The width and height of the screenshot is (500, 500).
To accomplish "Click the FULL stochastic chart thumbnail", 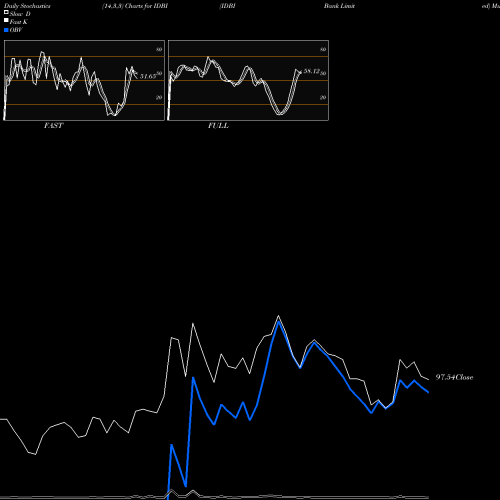I will (x=248, y=80).
